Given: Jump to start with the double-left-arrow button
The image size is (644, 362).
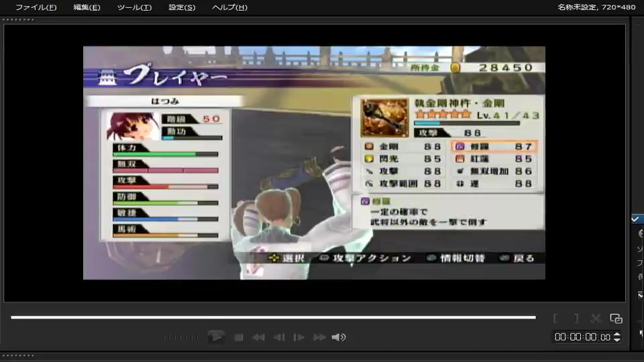Looking at the screenshot, I should coord(258,337).
